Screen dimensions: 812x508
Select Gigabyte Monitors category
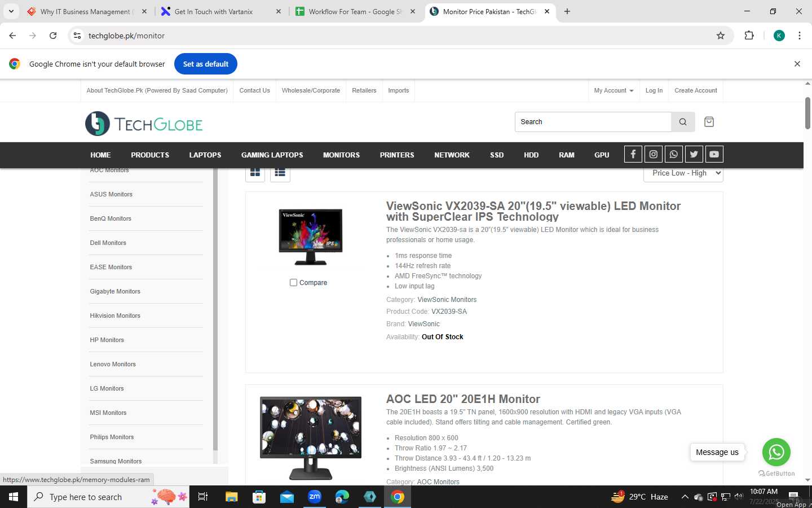click(x=115, y=291)
